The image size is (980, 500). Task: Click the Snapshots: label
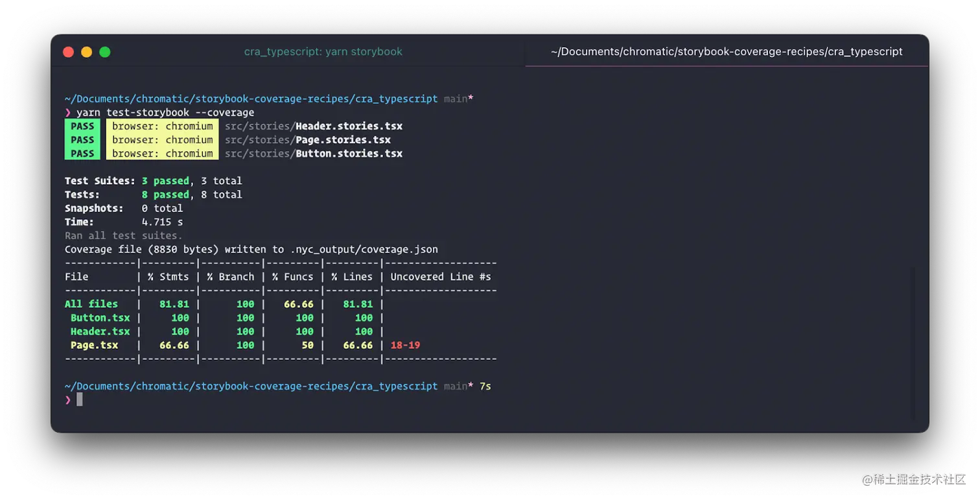pyautogui.click(x=94, y=208)
